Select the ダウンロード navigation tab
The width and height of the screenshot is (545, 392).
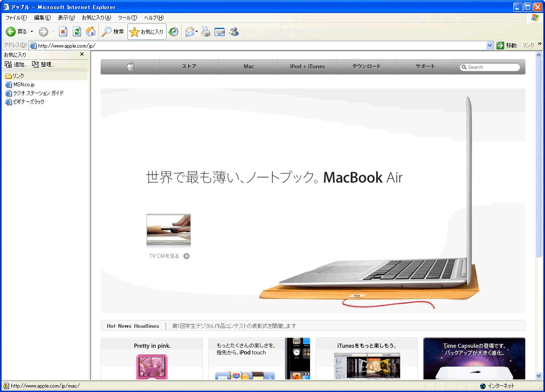(366, 67)
